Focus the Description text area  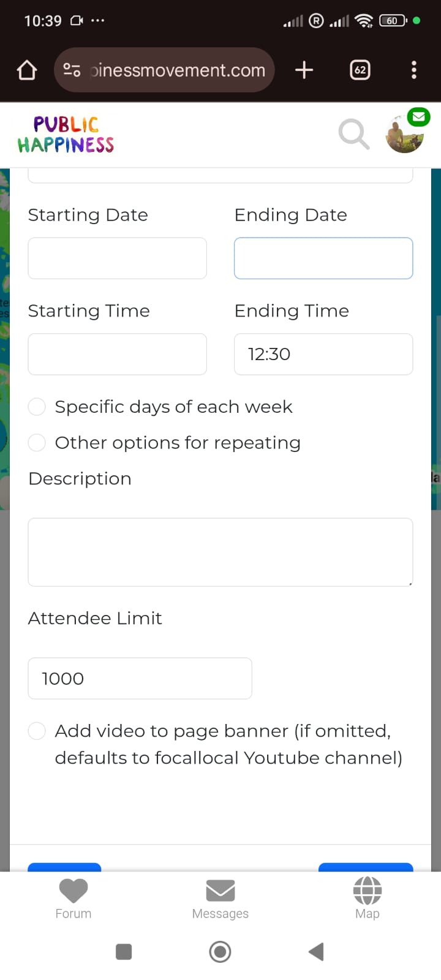221,552
